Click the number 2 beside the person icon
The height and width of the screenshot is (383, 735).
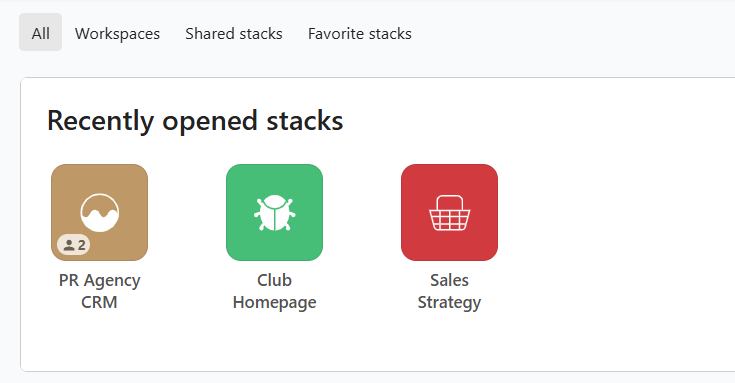pos(82,245)
